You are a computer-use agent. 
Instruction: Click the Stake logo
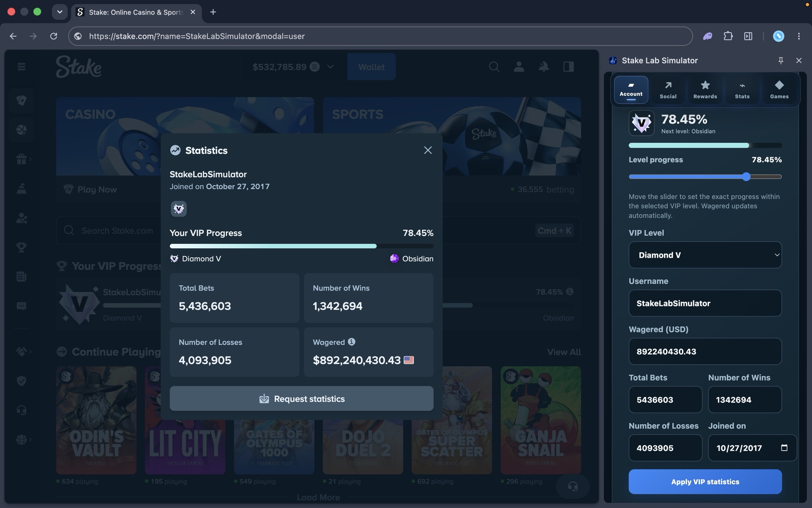click(79, 67)
